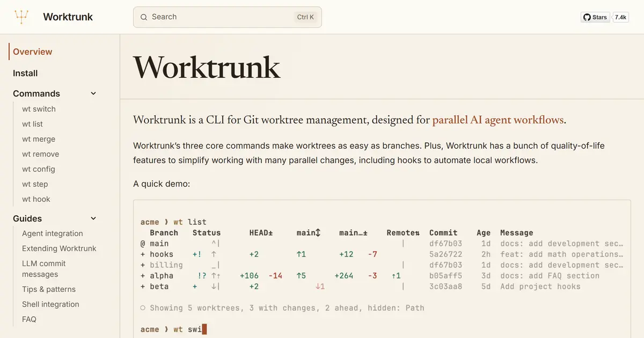The image size is (644, 338).
Task: Click the large Worktrunk page heading
Action: pos(207,67)
